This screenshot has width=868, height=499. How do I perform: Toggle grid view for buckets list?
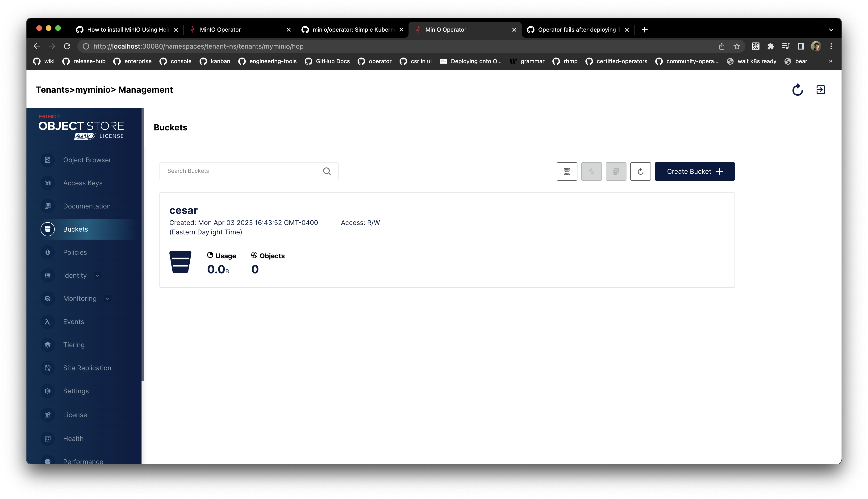point(567,171)
